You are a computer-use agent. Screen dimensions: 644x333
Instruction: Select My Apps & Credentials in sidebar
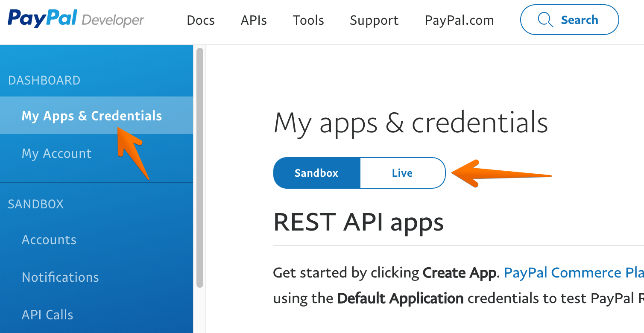(x=92, y=116)
